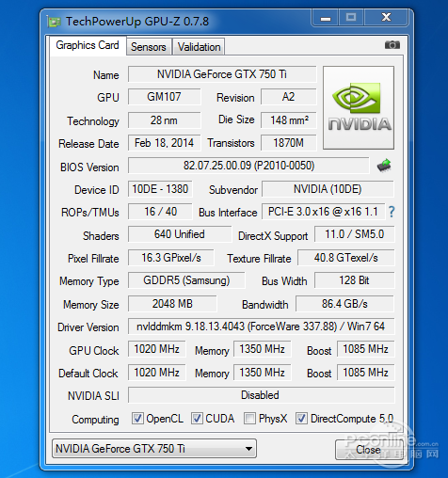
Task: Click the GPU Clock row Boost 1085 MHz field
Action: [366, 349]
